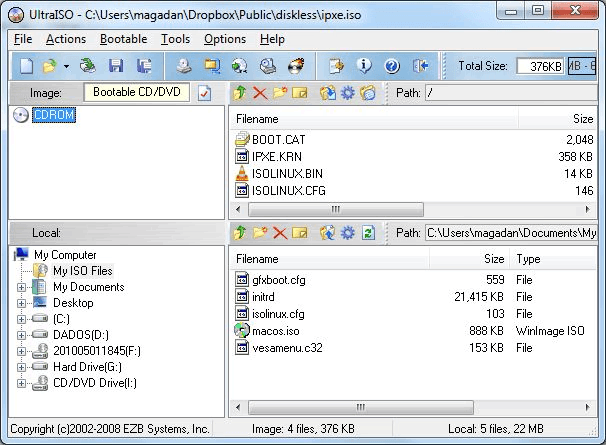Click the green Refresh icon
Image resolution: width=606 pixels, height=445 pixels.
point(368,233)
